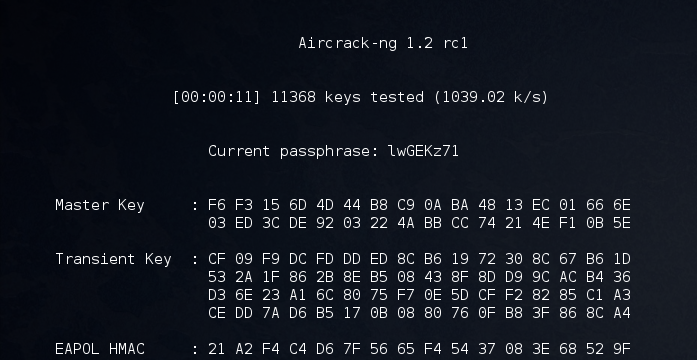The image size is (697, 360).
Task: Click the elapsed time [00:00:11]
Action: click(x=216, y=97)
